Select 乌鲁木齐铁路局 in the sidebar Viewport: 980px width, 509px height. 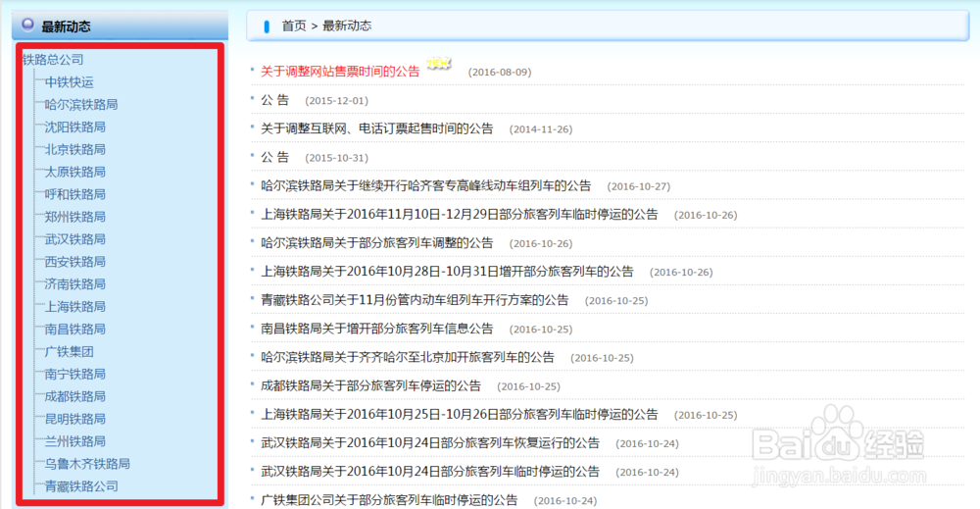(x=87, y=465)
